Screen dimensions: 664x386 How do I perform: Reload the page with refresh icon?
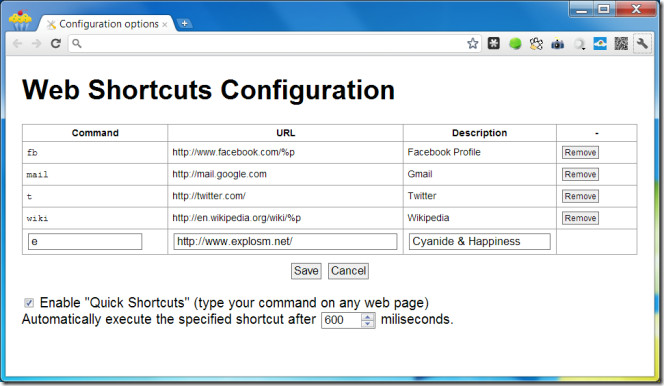point(55,43)
